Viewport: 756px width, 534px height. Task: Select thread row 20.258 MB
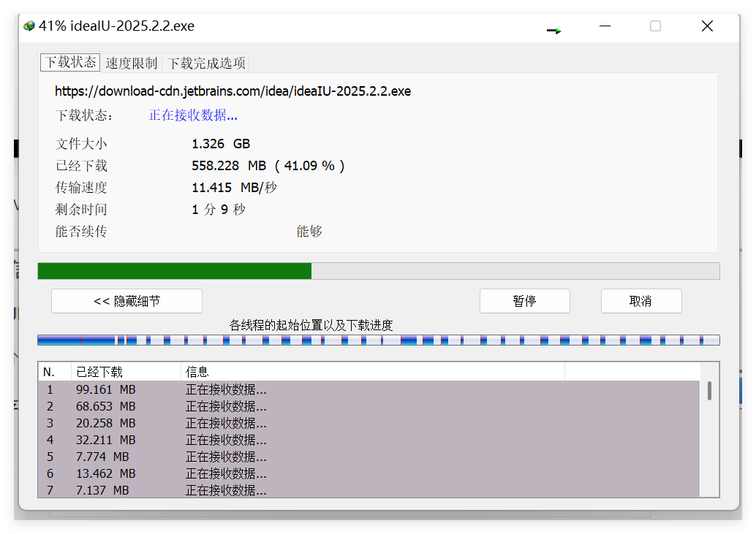tap(368, 423)
